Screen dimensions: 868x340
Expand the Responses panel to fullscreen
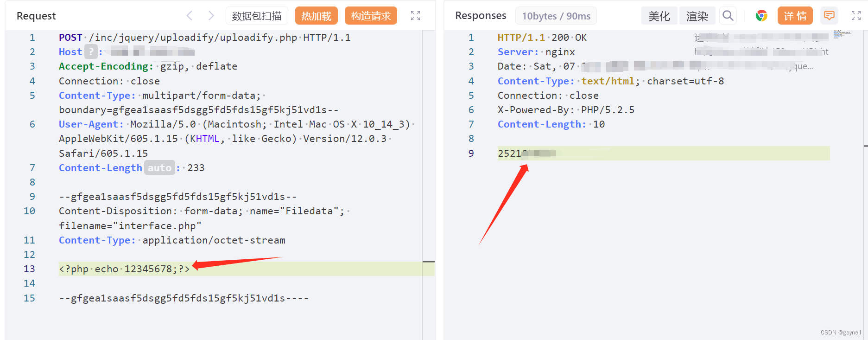coord(856,16)
